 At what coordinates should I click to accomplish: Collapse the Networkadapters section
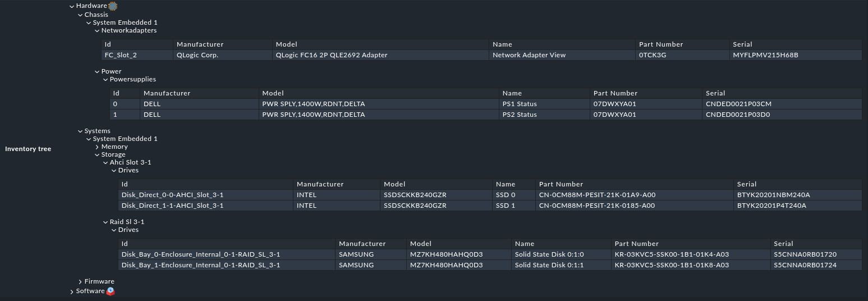click(x=97, y=31)
